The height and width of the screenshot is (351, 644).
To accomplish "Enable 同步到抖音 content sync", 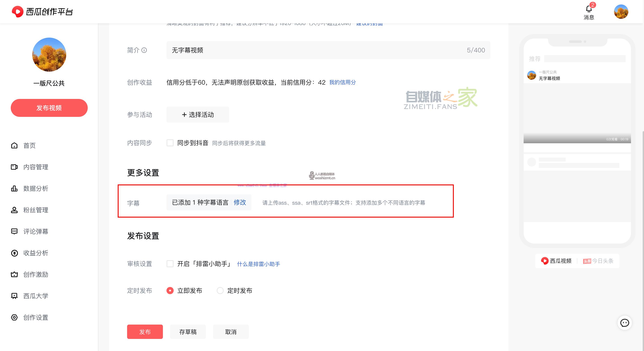I will (x=170, y=143).
